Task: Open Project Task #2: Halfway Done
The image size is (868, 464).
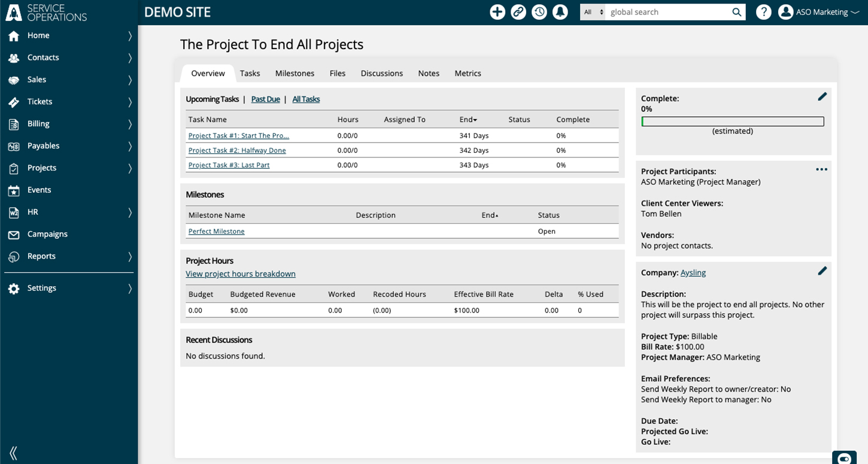Action: pyautogui.click(x=237, y=150)
